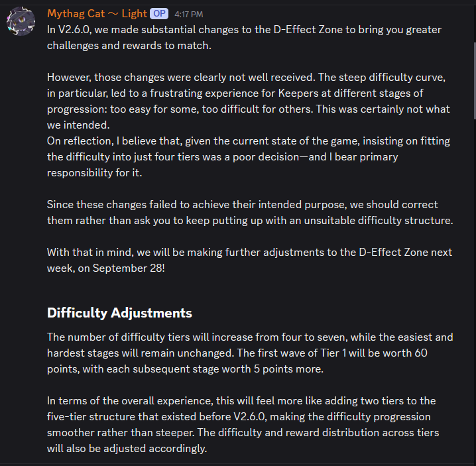
Task: Click the phrase 'D-Effect Zone' in the first line
Action: tap(308, 29)
